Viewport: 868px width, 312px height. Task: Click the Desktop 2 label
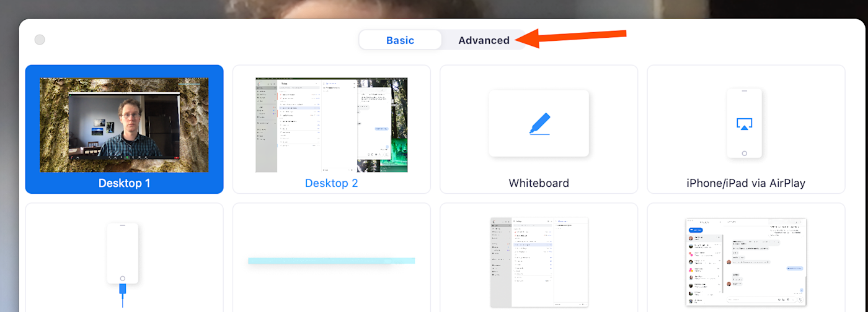click(x=332, y=183)
